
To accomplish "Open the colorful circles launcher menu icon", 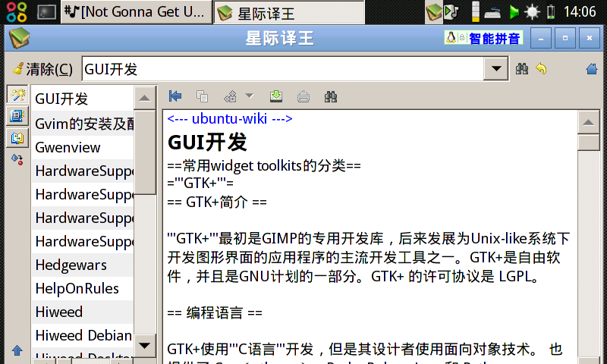I will tap(17, 11).
